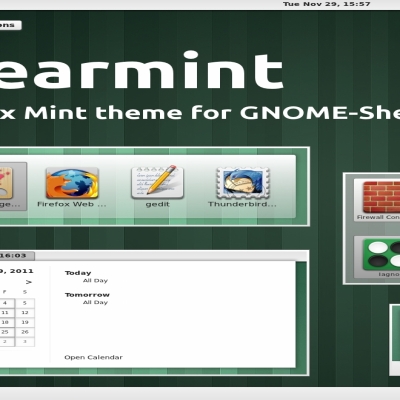Click All Day under Today
Image resolution: width=400 pixels, height=400 pixels.
point(95,281)
